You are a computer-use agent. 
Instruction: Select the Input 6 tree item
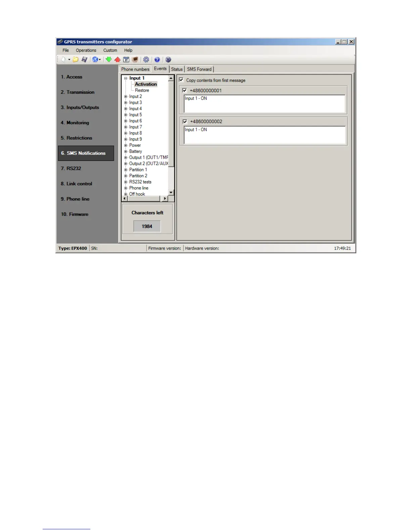[136, 121]
